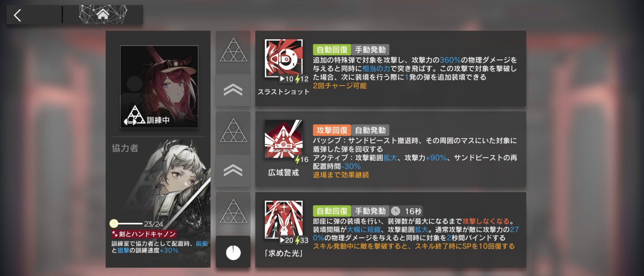Select the 剣とハンドキャノン base skill tag
The height and width of the screenshot is (276, 644).
[x=144, y=234]
